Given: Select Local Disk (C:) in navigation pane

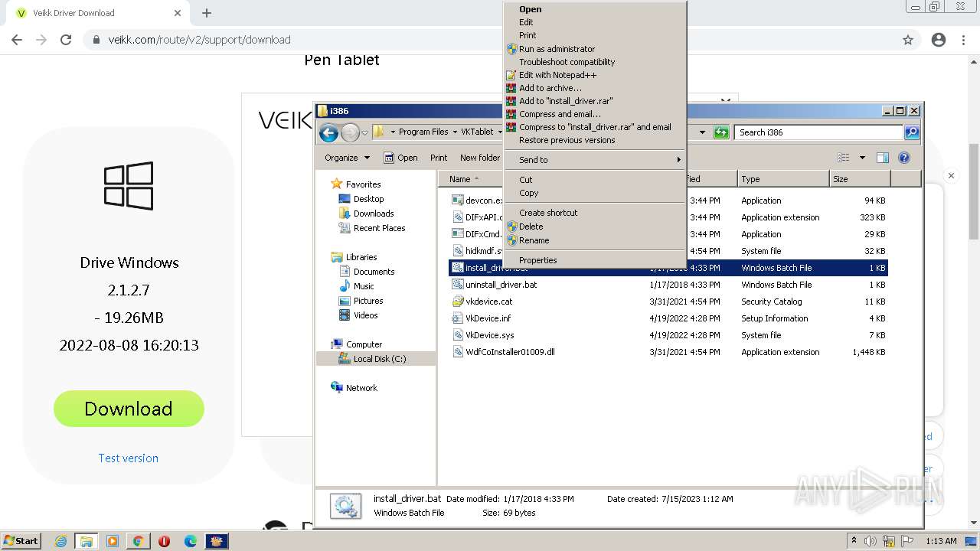Looking at the screenshot, I should [x=379, y=359].
